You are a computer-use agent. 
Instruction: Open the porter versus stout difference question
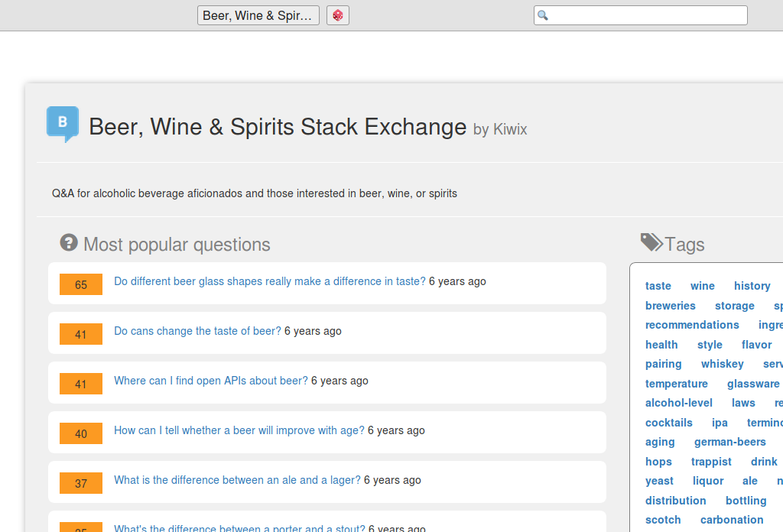point(239,528)
